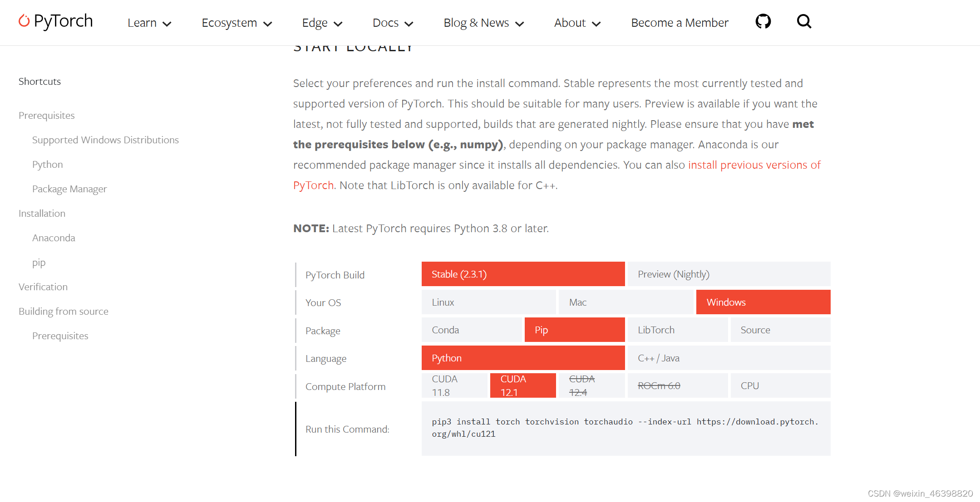Image resolution: width=980 pixels, height=502 pixels.
Task: Expand the Ecosystem dropdown menu
Action: coord(236,23)
